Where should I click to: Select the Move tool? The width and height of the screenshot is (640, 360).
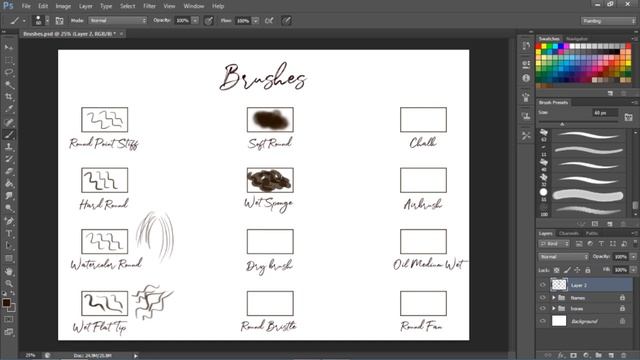(9, 48)
